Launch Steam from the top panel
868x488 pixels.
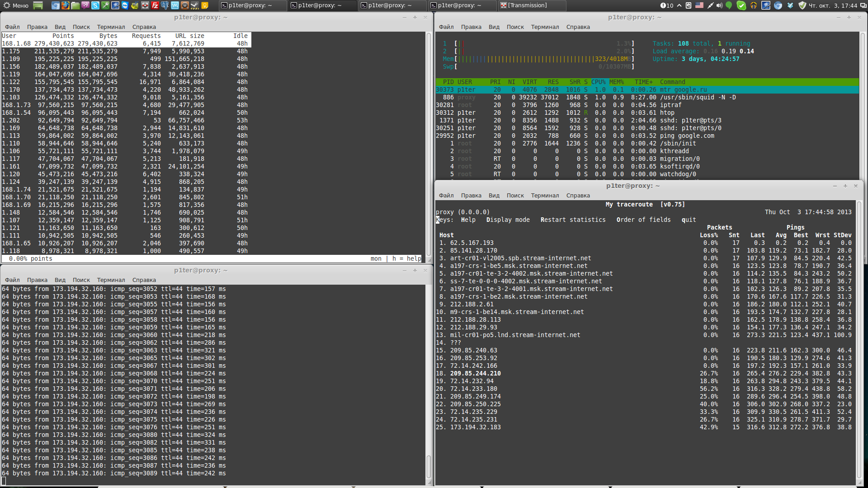(194, 5)
